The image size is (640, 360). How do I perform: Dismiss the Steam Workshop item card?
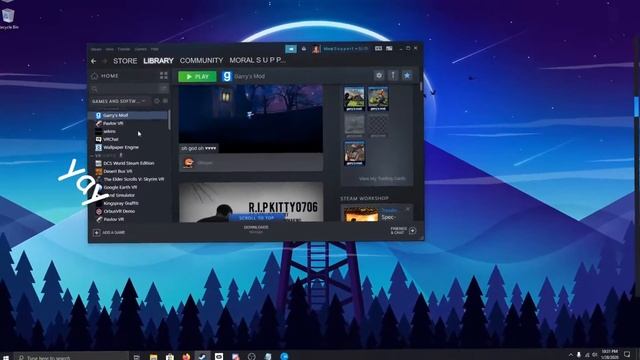click(407, 209)
